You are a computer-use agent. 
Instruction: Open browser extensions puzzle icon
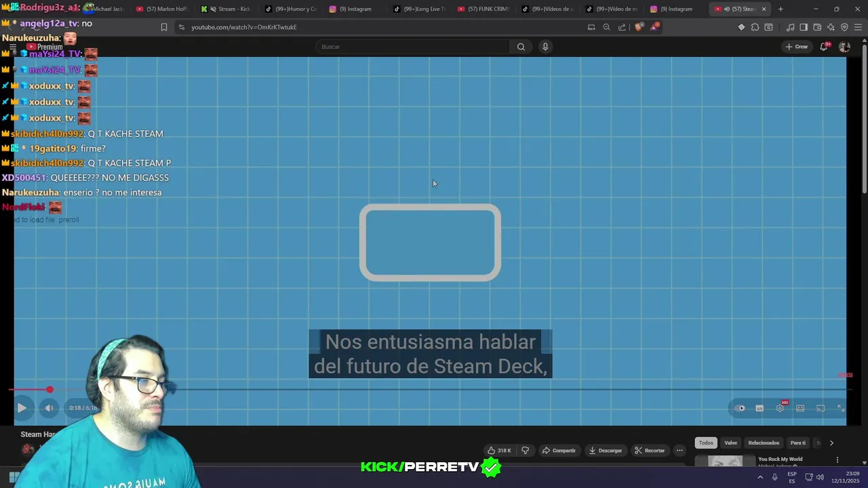(755, 27)
